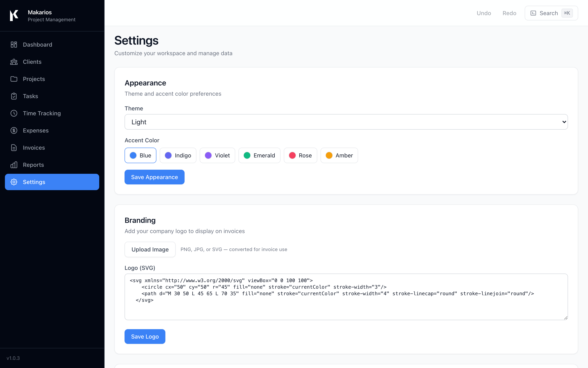Open the Projects section
Screen dimensions: 588x368
tap(52, 79)
